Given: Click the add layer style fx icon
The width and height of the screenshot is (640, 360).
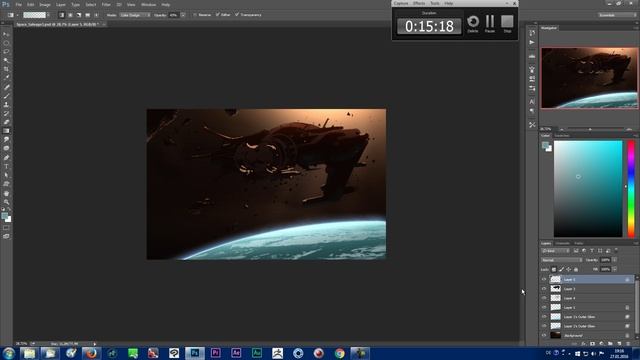Looking at the screenshot, I should pos(584,344).
